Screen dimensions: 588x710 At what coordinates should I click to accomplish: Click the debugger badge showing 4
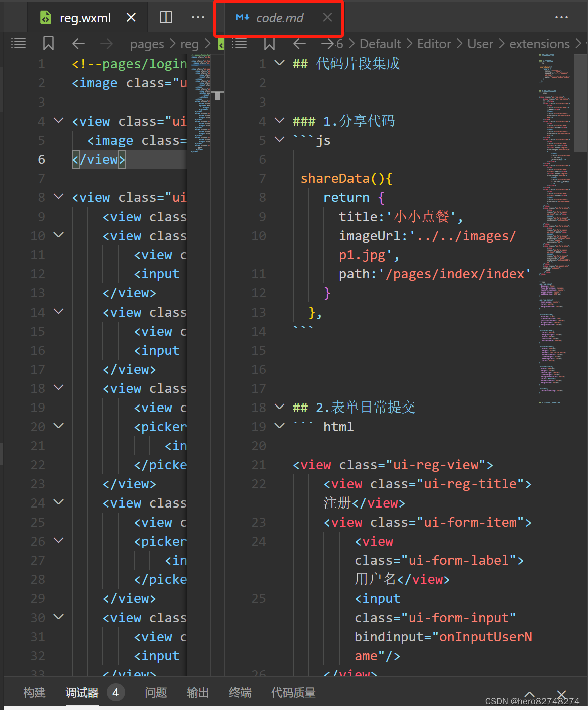tap(115, 693)
